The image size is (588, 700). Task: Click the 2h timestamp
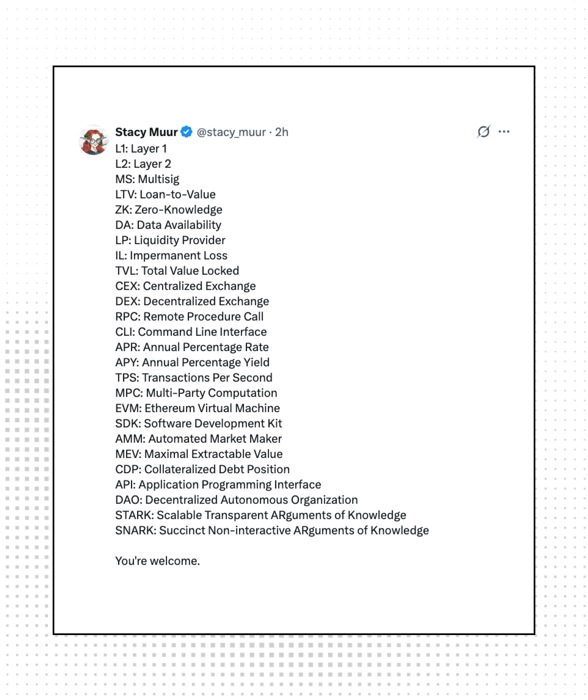282,132
